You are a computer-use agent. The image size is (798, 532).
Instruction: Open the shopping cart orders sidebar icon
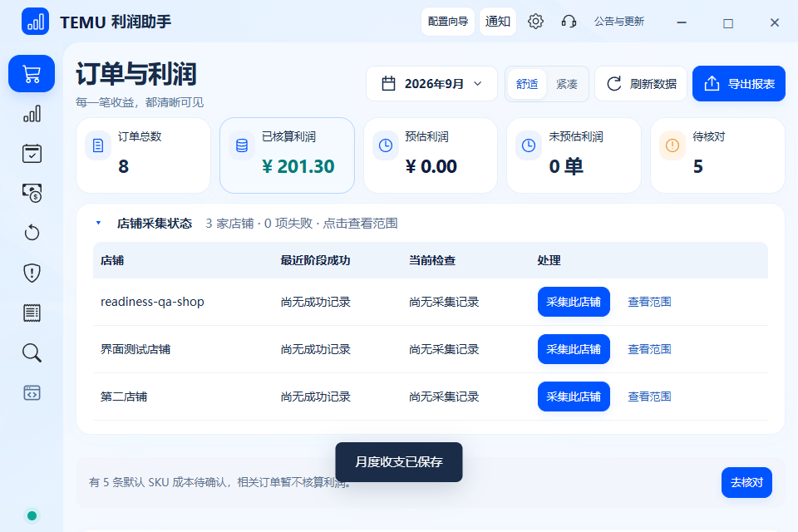coord(32,74)
